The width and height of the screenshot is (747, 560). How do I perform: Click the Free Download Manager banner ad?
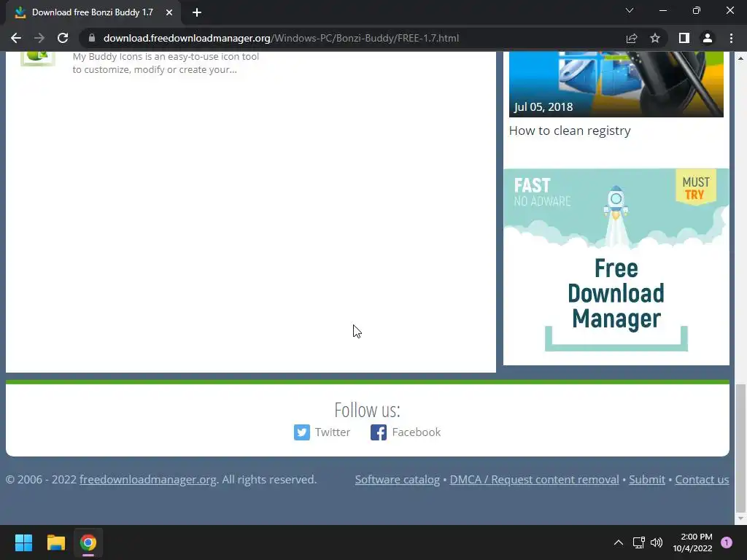click(616, 267)
